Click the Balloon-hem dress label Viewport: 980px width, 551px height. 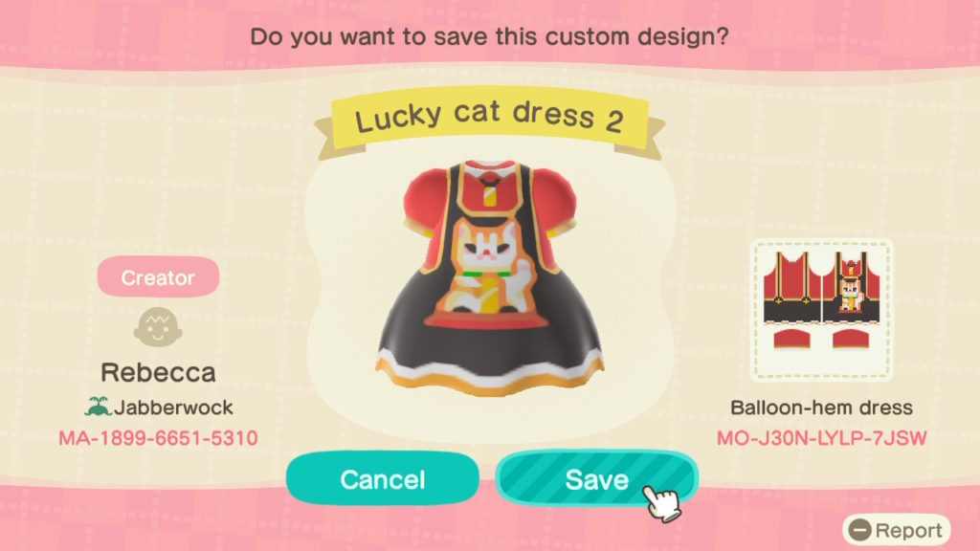tap(821, 408)
